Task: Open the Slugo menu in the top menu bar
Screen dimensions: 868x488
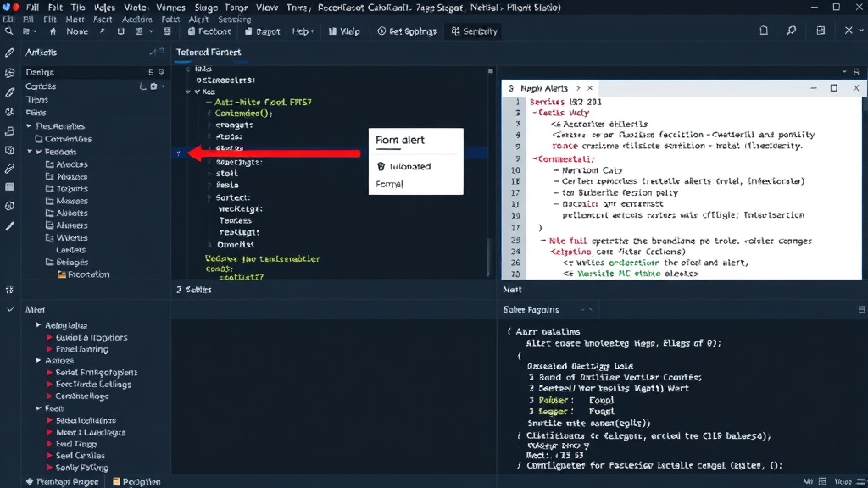Action: 206,8
